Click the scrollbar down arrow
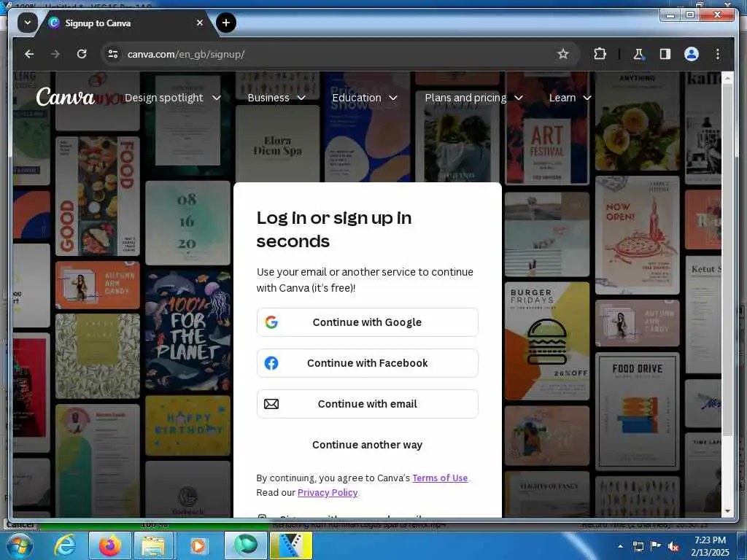747x560 pixels. tap(727, 511)
